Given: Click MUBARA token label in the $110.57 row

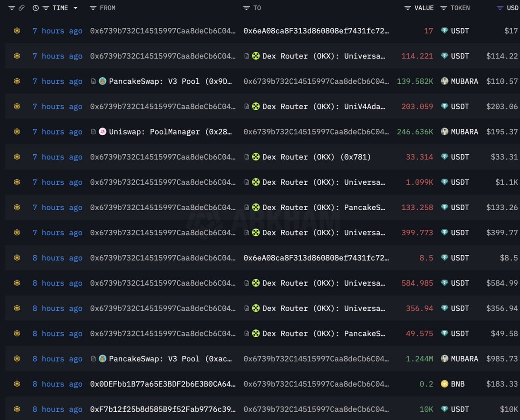Looking at the screenshot, I should coord(465,81).
